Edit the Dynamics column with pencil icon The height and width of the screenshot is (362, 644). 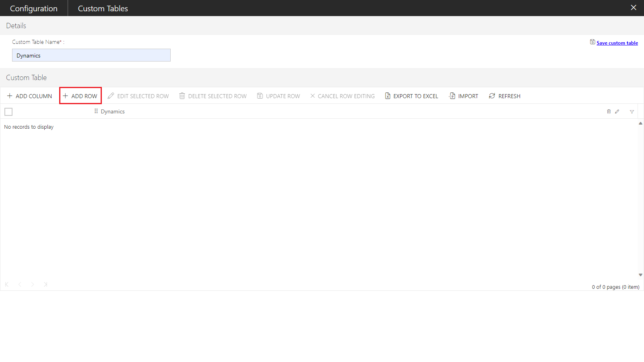point(617,112)
